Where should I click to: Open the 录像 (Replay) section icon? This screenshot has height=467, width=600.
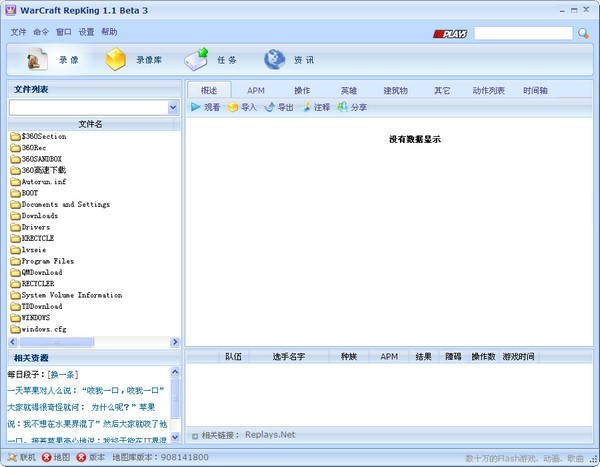(x=37, y=60)
